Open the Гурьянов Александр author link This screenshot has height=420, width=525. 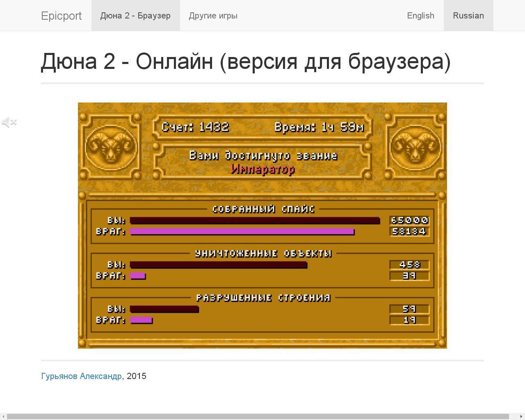coord(81,376)
